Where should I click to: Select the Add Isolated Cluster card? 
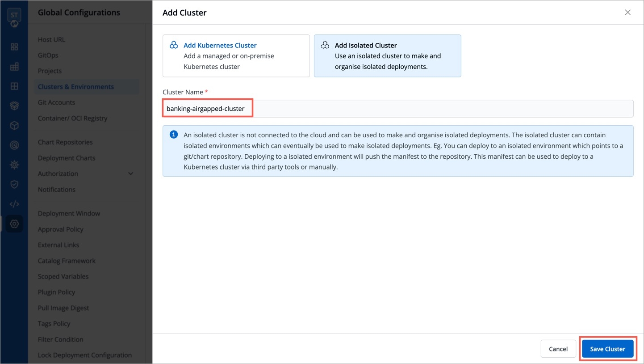(387, 56)
